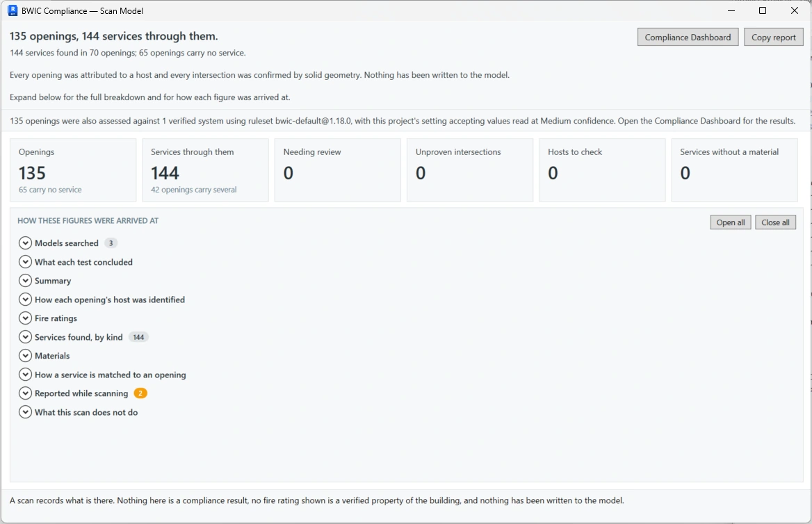Expand the Models searched section

pos(25,243)
